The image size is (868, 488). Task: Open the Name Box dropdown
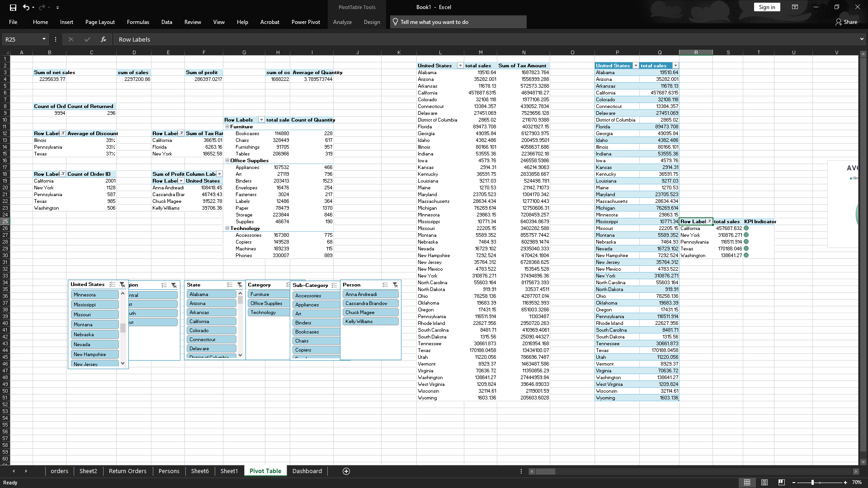point(44,39)
